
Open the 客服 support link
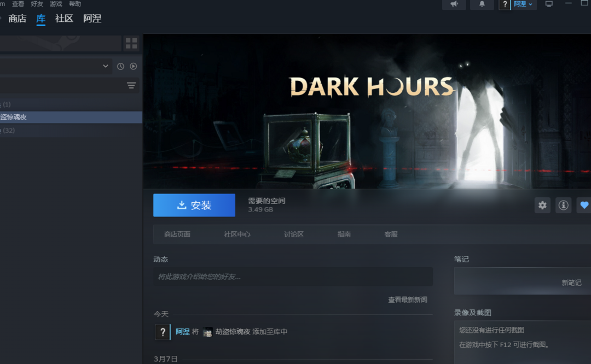click(391, 234)
